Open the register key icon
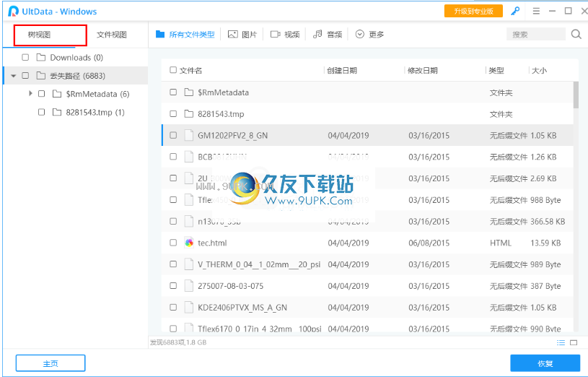 click(515, 12)
